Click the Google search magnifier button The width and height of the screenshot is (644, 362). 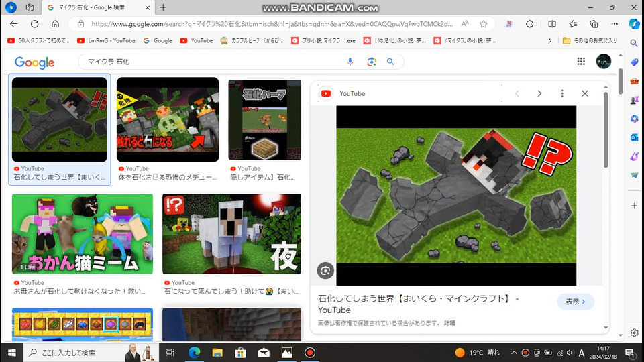tap(390, 62)
